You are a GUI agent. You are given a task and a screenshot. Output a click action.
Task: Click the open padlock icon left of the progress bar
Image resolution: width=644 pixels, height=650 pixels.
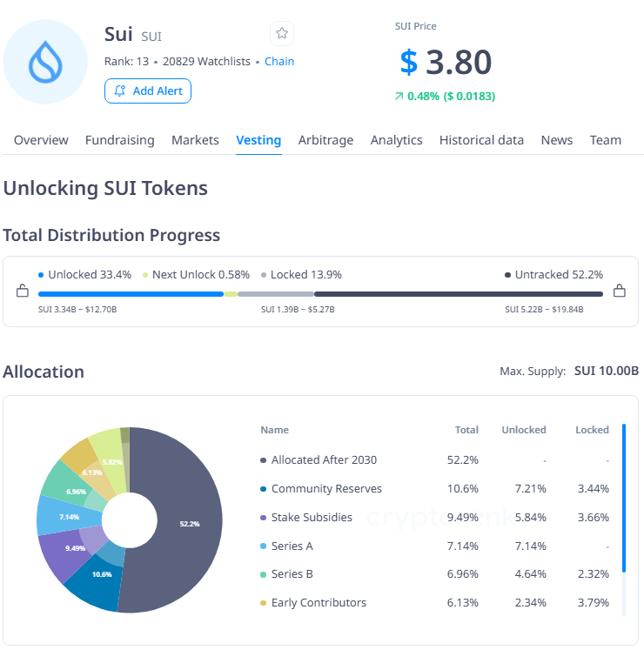[x=23, y=291]
